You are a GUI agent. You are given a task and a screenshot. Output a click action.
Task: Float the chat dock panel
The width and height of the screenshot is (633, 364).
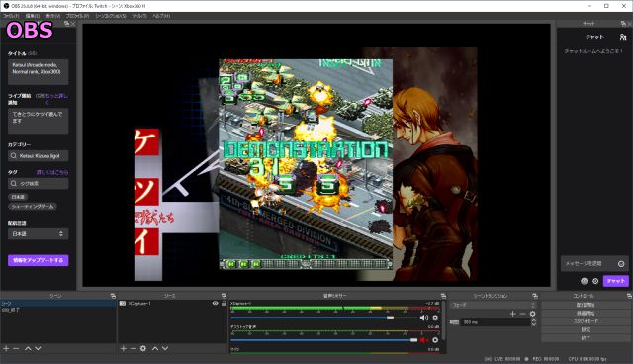coord(623,24)
